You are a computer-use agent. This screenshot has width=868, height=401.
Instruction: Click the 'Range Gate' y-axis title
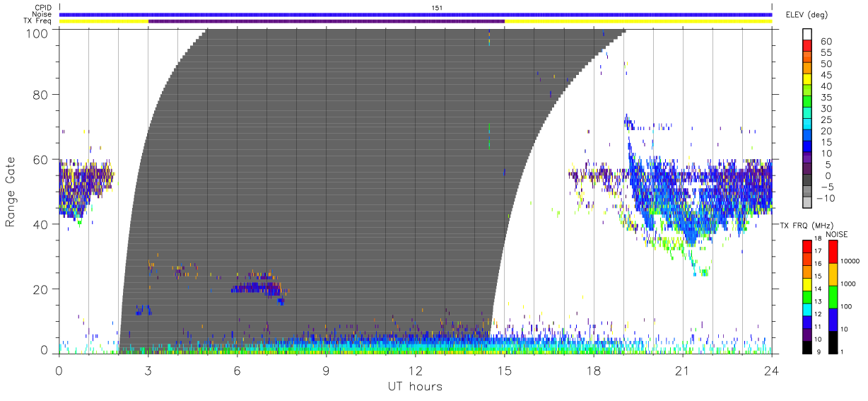[11, 192]
